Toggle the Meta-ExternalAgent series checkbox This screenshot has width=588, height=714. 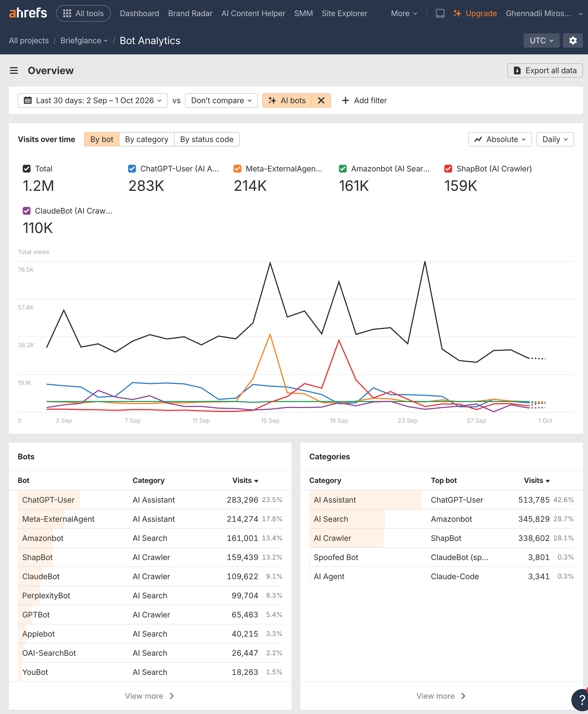(x=237, y=168)
